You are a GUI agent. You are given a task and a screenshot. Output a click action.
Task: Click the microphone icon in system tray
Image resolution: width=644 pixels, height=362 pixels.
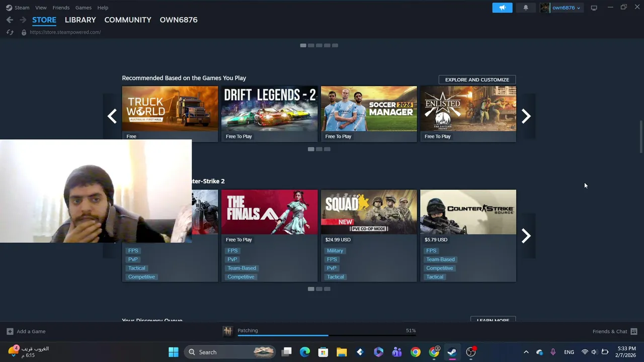pyautogui.click(x=553, y=352)
